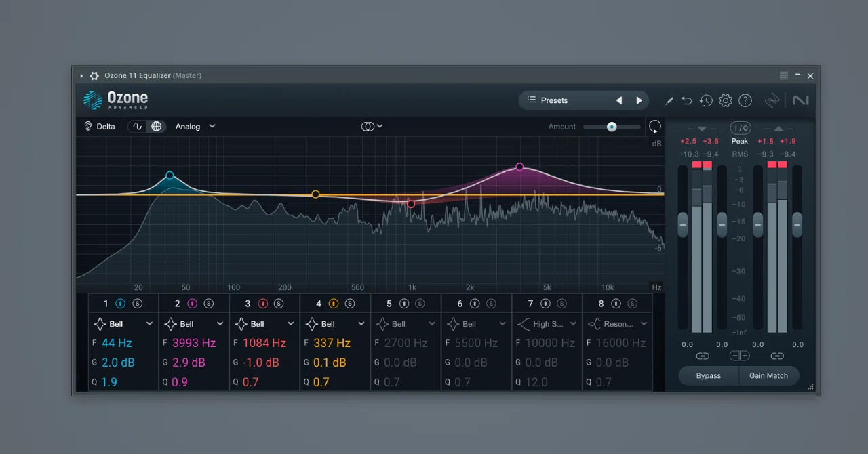The width and height of the screenshot is (868, 454).
Task: Select the blue band 1 EQ node
Action: click(170, 176)
